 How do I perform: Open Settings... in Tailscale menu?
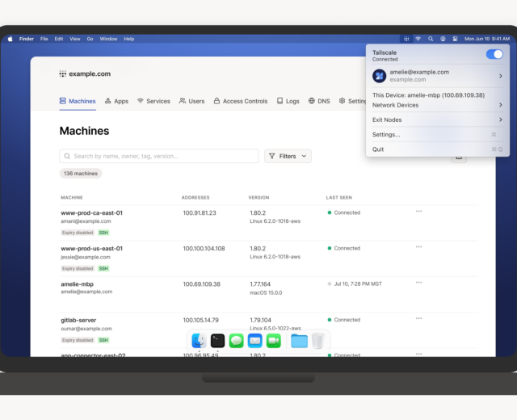(x=438, y=135)
